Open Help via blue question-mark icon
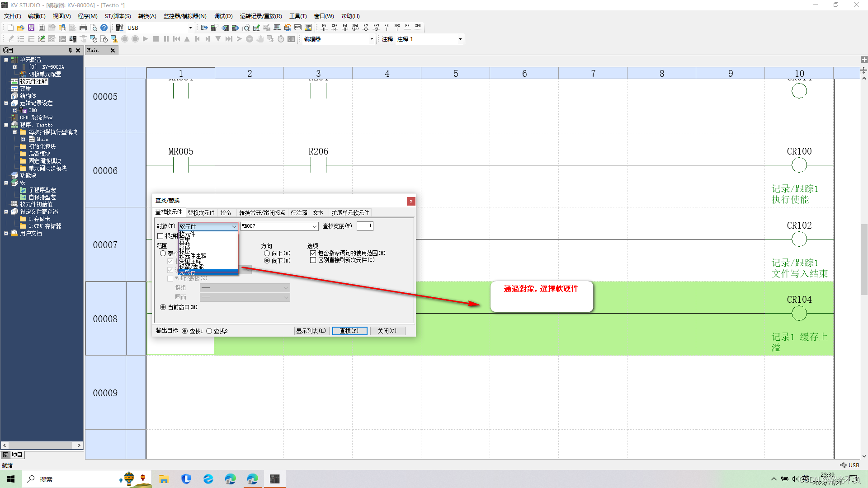 (x=104, y=28)
